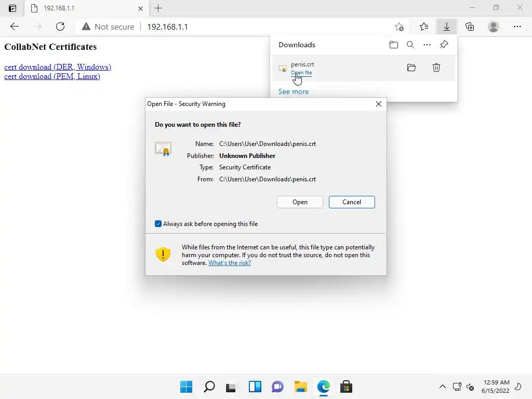This screenshot has width=532, height=399.
Task: Click Microsoft Edge taskbar icon
Action: [323, 387]
